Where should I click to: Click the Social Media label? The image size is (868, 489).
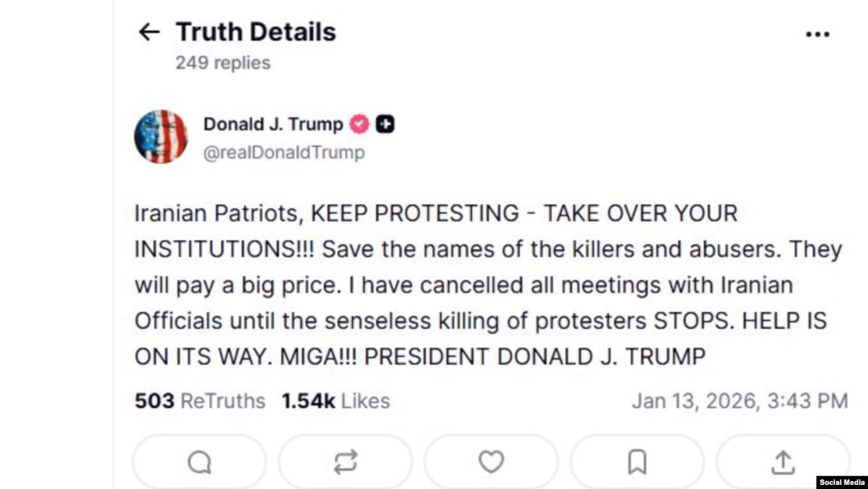tap(841, 482)
